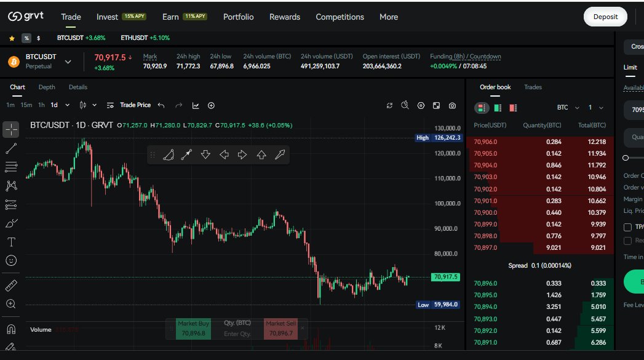Switch to the Depth tab
This screenshot has width=644, height=360.
47,87
